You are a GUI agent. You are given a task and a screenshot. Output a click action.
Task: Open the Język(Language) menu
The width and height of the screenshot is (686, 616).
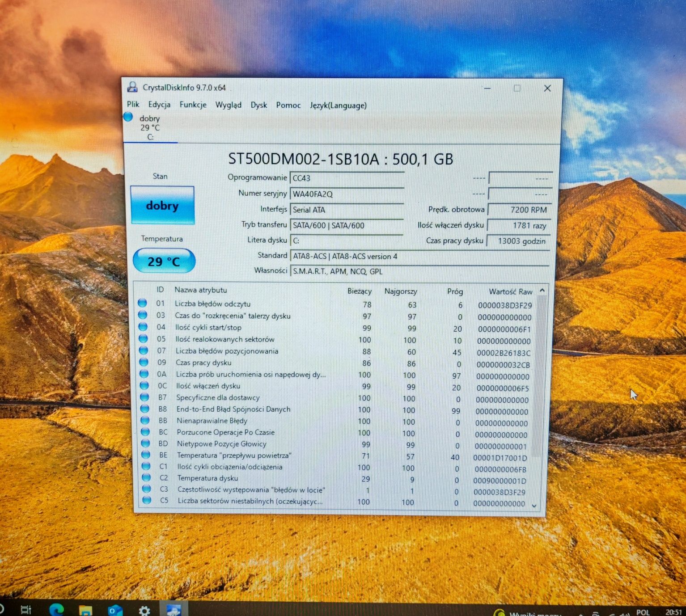338,105
